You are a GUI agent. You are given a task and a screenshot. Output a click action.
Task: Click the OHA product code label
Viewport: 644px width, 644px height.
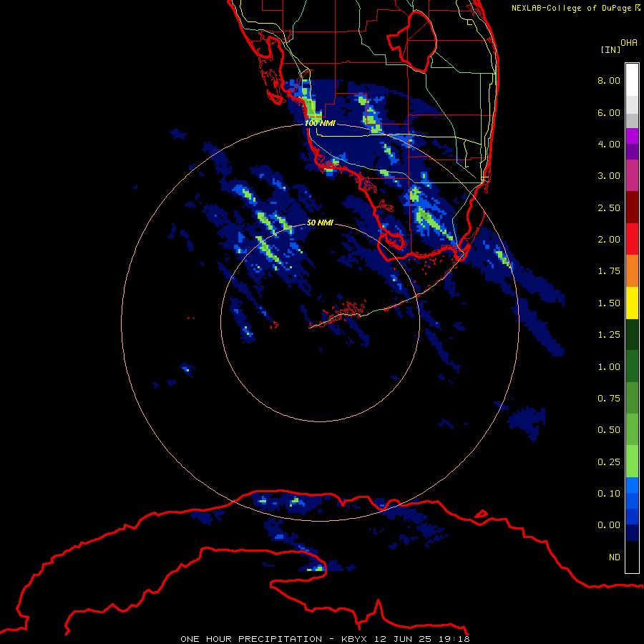coord(629,43)
